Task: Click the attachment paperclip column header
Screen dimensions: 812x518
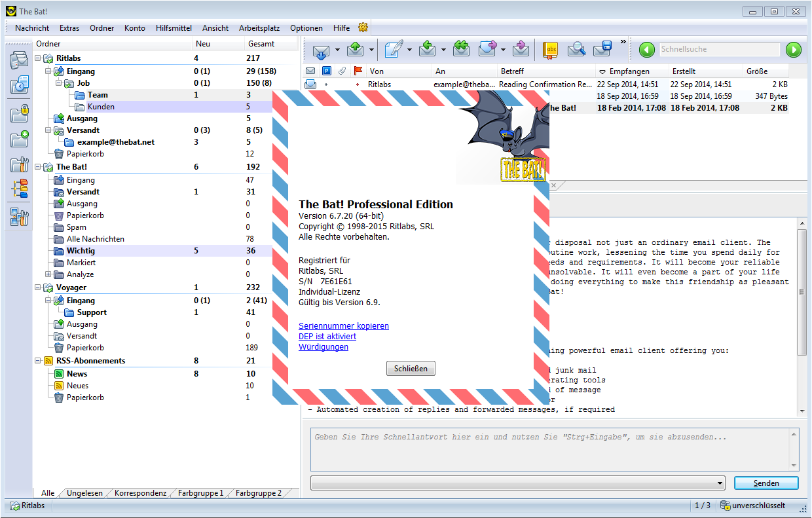Action: tap(342, 71)
